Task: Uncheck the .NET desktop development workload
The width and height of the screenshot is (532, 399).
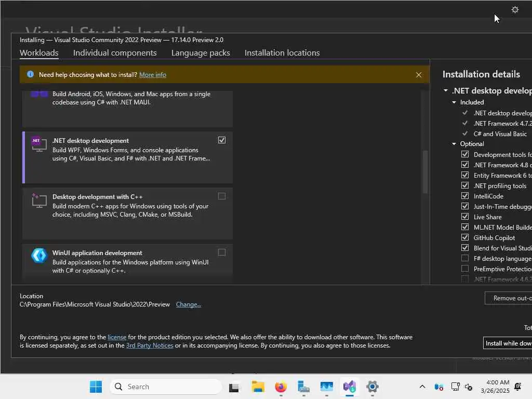Action: (x=221, y=140)
